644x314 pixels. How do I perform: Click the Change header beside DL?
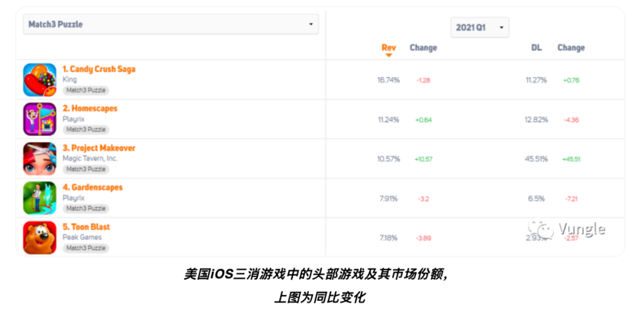pos(571,48)
